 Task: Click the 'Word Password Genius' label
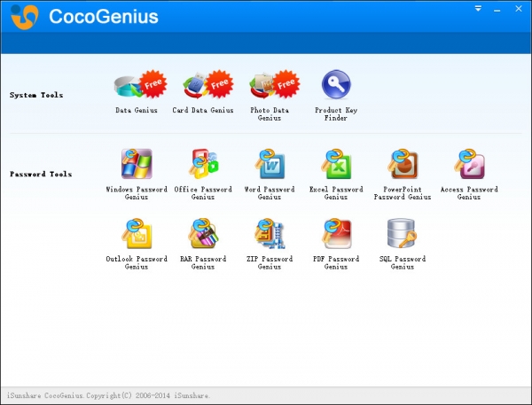tap(270, 193)
